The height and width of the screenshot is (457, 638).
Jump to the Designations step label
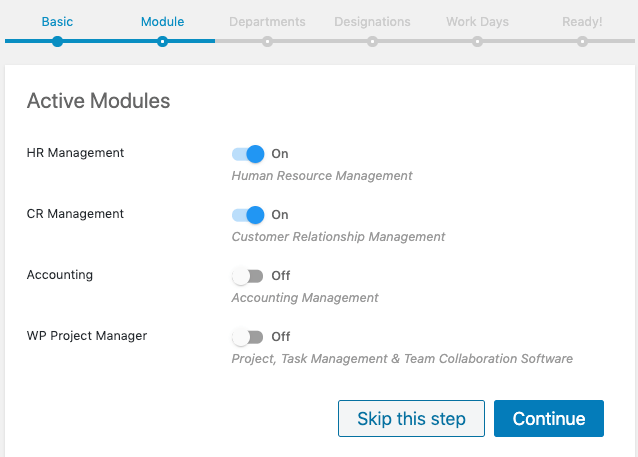[372, 22]
